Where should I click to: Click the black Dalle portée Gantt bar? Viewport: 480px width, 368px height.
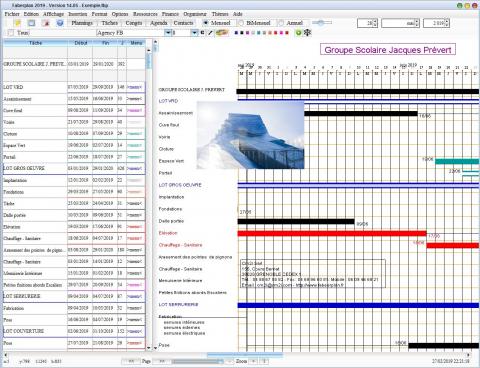click(296, 221)
